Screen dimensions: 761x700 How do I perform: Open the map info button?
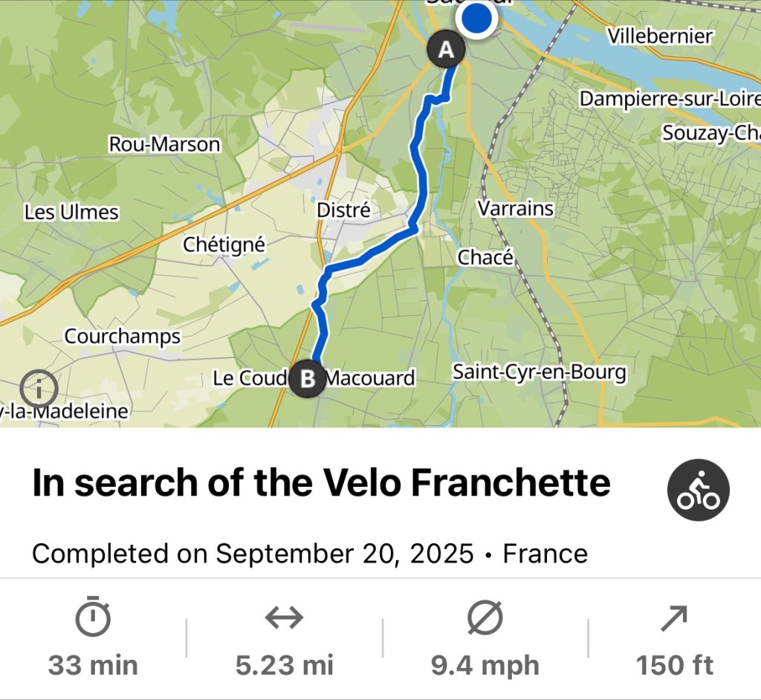pos(39,387)
